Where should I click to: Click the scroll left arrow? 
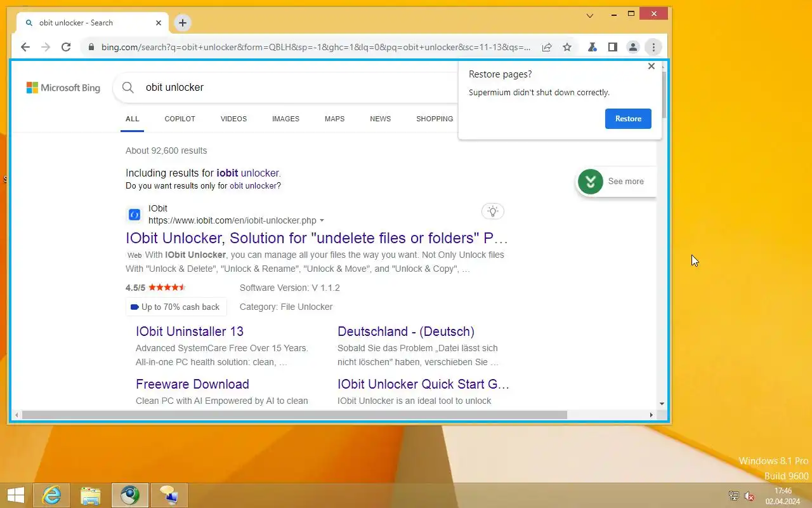click(x=16, y=415)
